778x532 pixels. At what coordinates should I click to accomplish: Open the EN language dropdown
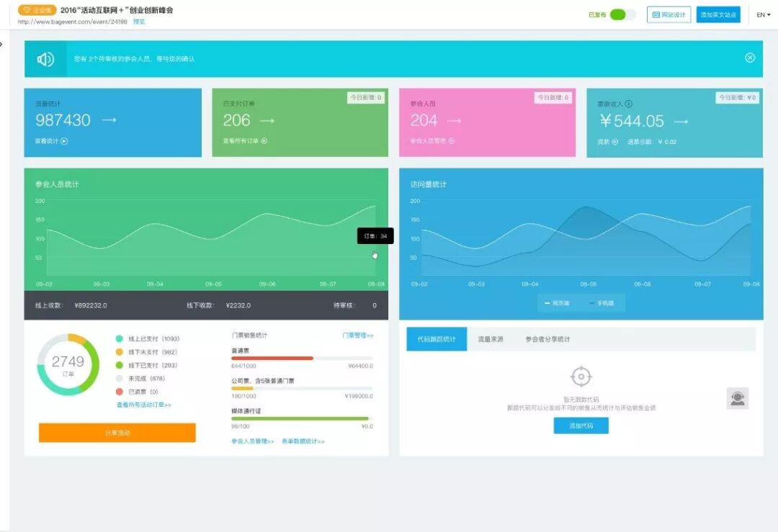pos(763,15)
